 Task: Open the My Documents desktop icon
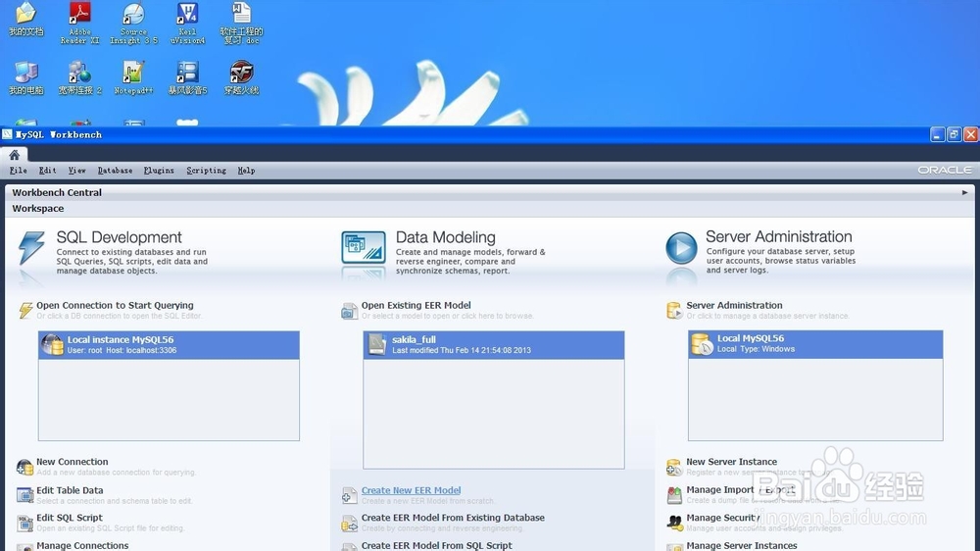tap(26, 19)
